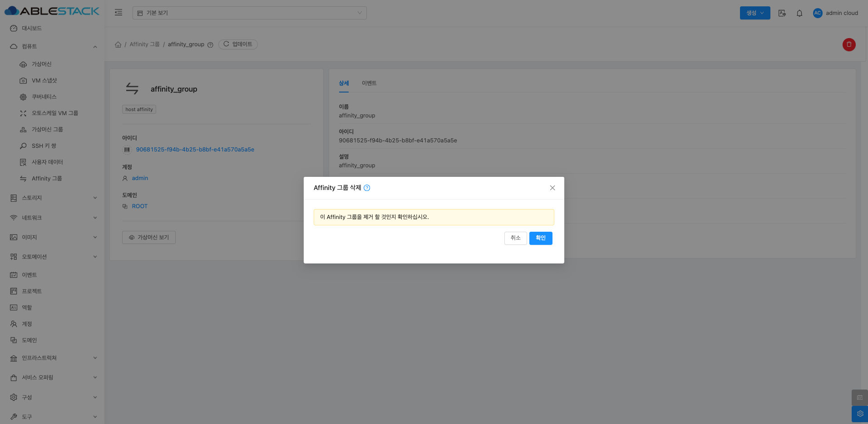868x424 pixels.
Task: Expand the 네트워크 sidebar section
Action: [52, 218]
